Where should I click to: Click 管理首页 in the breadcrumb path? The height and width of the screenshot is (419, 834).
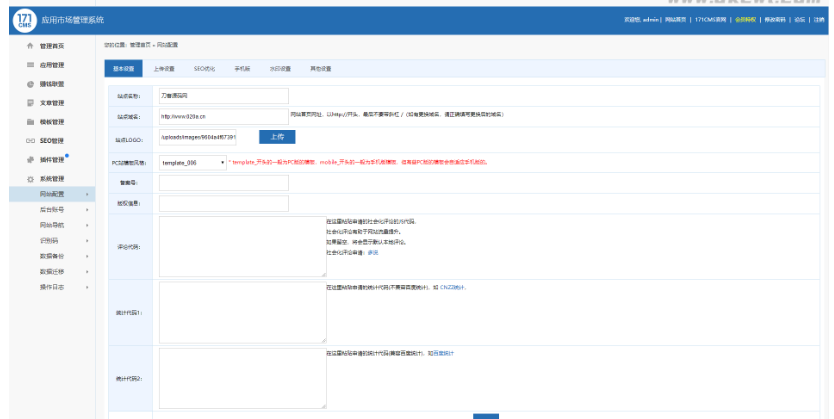click(140, 45)
